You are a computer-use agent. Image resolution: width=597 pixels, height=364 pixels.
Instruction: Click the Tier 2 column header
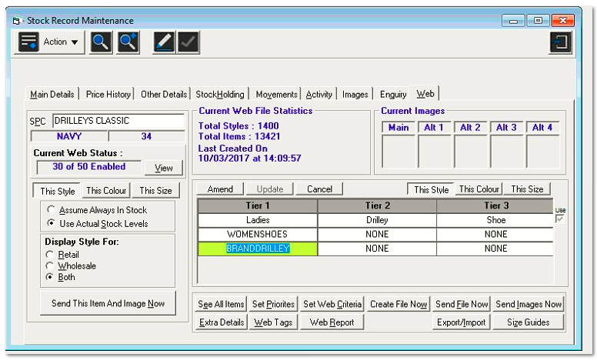[x=377, y=205]
